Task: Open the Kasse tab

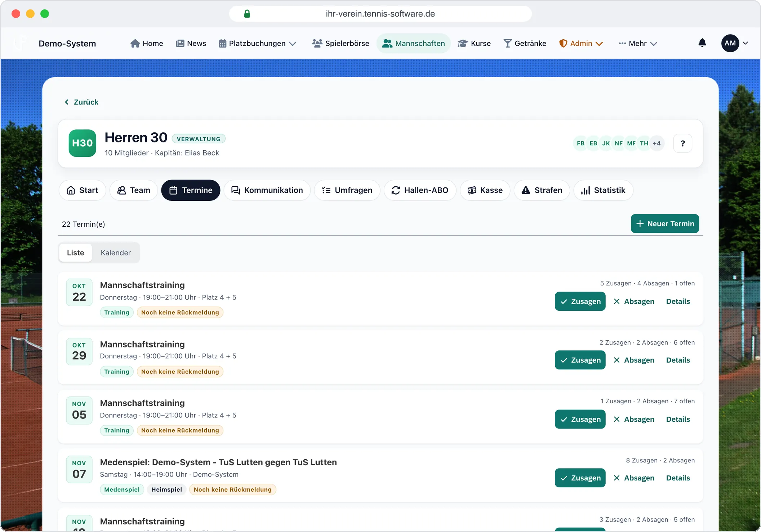Action: pos(485,190)
